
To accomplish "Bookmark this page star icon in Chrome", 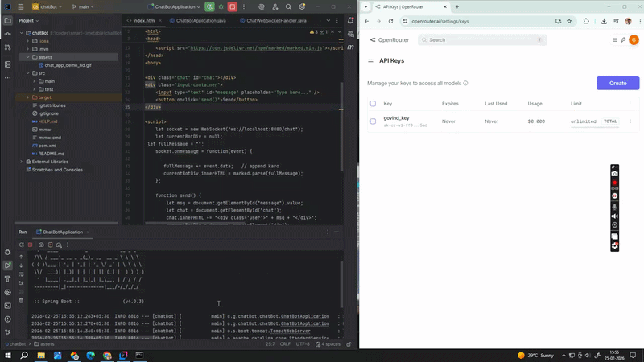I will pos(569,22).
